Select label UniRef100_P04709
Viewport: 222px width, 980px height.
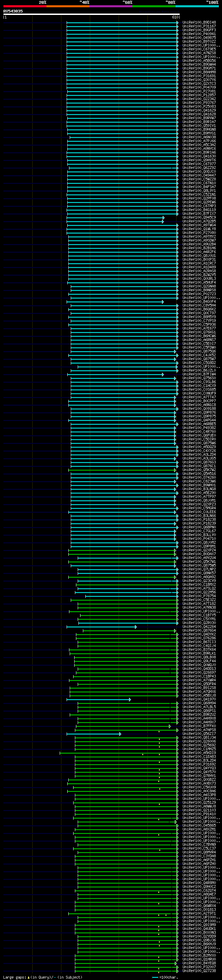[199, 88]
